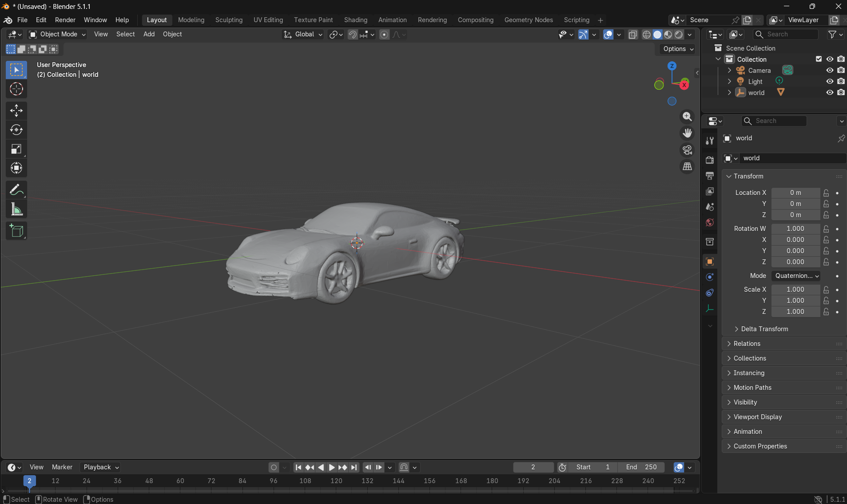Hide the Camera in viewport
The width and height of the screenshot is (847, 504).
pos(830,70)
